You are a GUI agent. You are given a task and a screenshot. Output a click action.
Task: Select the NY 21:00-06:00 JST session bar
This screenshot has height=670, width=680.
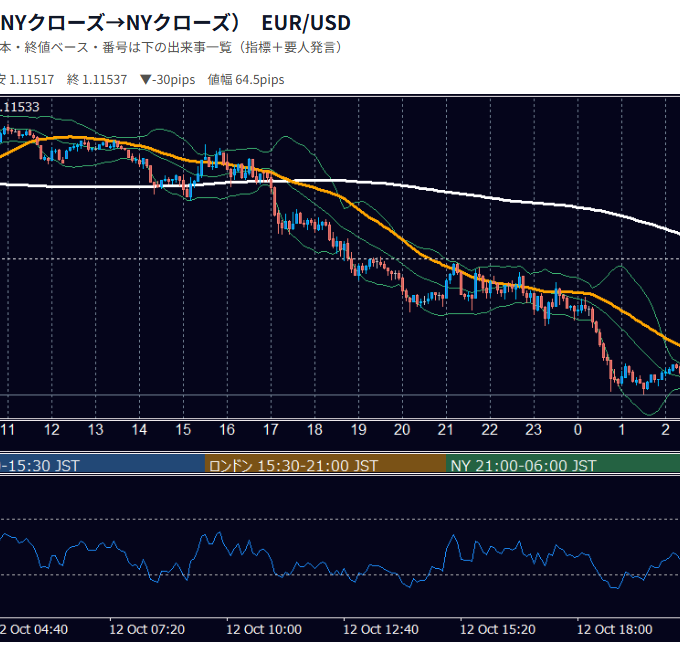[563, 464]
